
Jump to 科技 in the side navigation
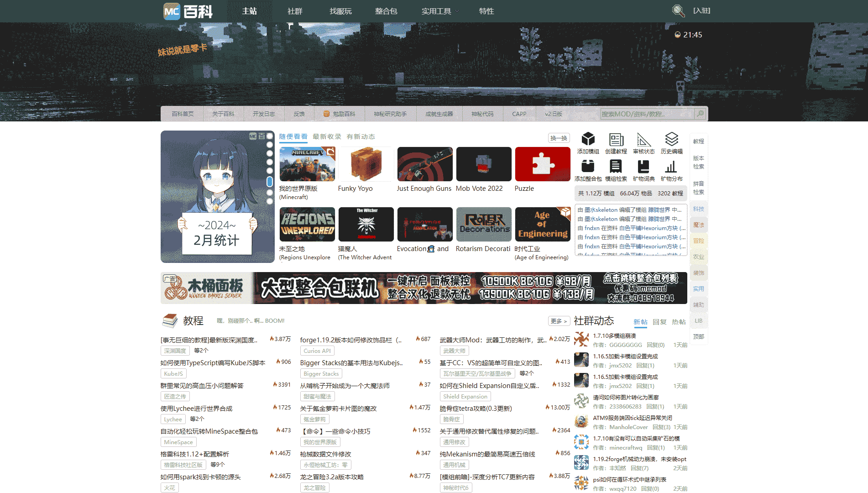[698, 209]
